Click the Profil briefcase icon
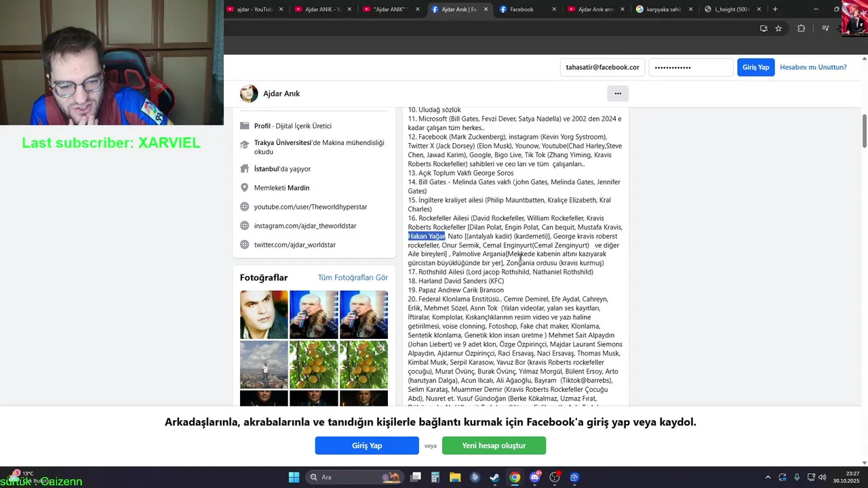 245,126
